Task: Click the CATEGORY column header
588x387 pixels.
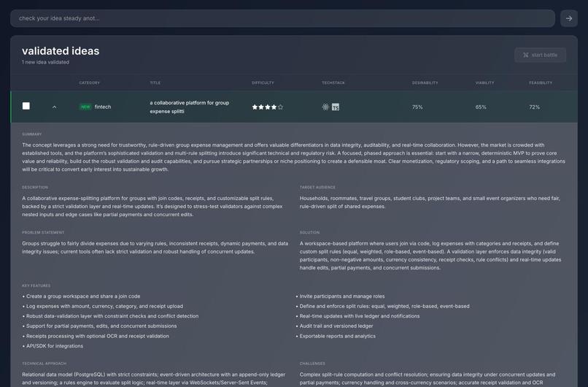Action: pyautogui.click(x=89, y=83)
